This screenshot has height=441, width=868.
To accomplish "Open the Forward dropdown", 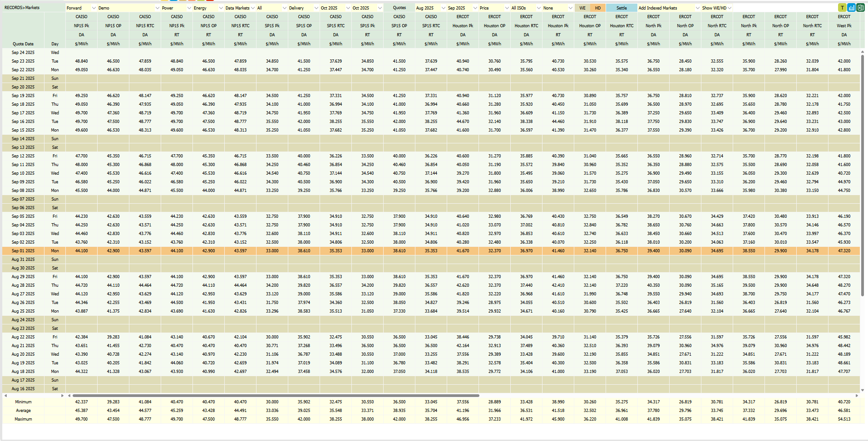I will pyautogui.click(x=81, y=8).
